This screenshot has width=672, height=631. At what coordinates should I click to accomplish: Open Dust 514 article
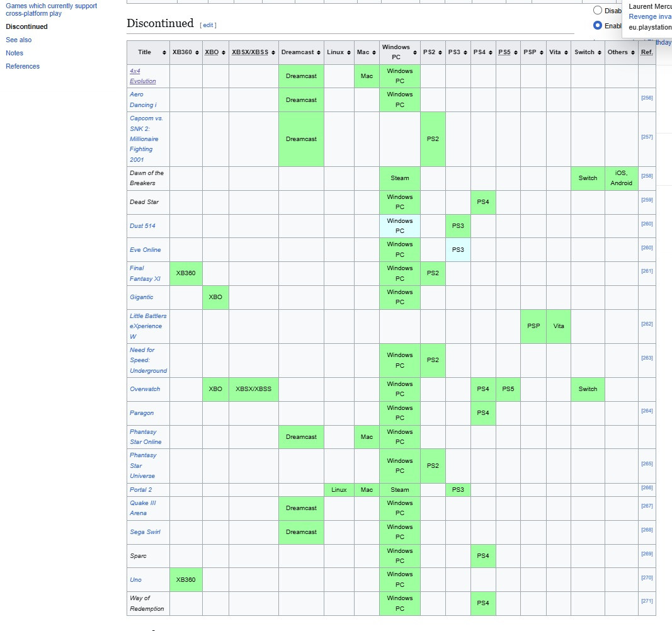pos(142,226)
